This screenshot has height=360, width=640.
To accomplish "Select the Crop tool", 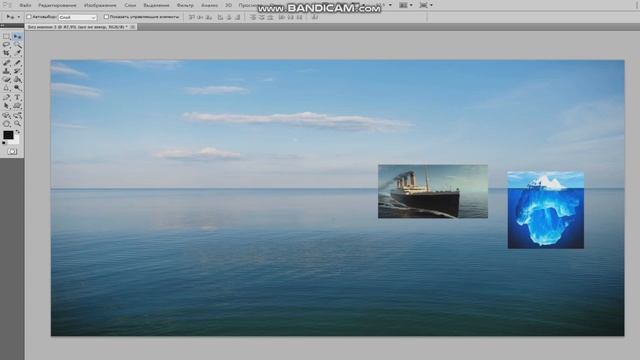I will tap(7, 53).
